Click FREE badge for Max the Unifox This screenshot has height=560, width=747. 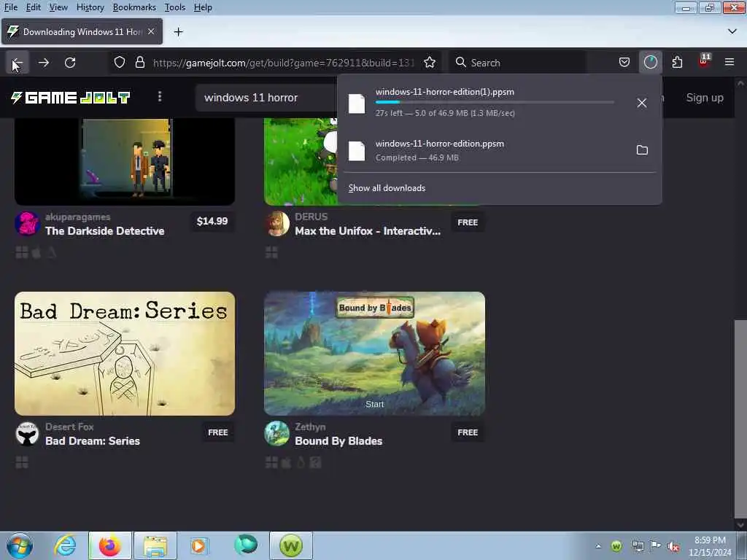pos(468,222)
